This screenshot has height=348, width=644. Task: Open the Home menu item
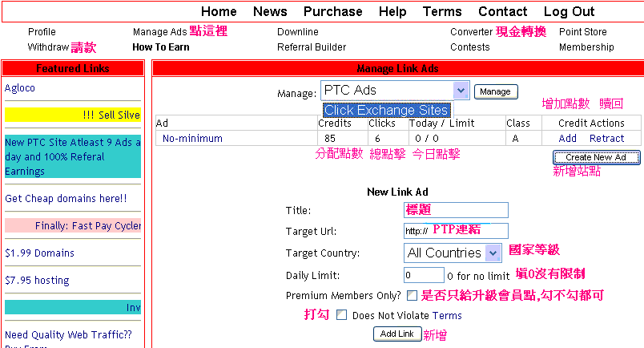(x=219, y=11)
